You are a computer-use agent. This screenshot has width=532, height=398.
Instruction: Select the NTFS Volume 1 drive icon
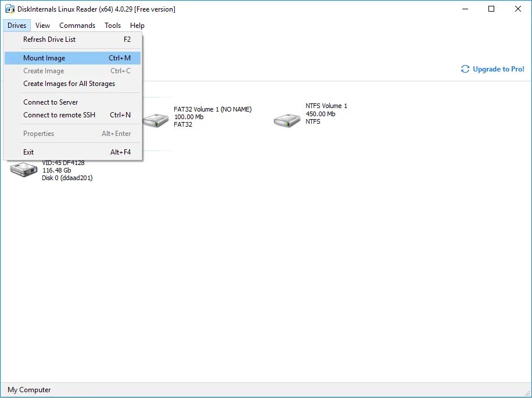pos(287,120)
